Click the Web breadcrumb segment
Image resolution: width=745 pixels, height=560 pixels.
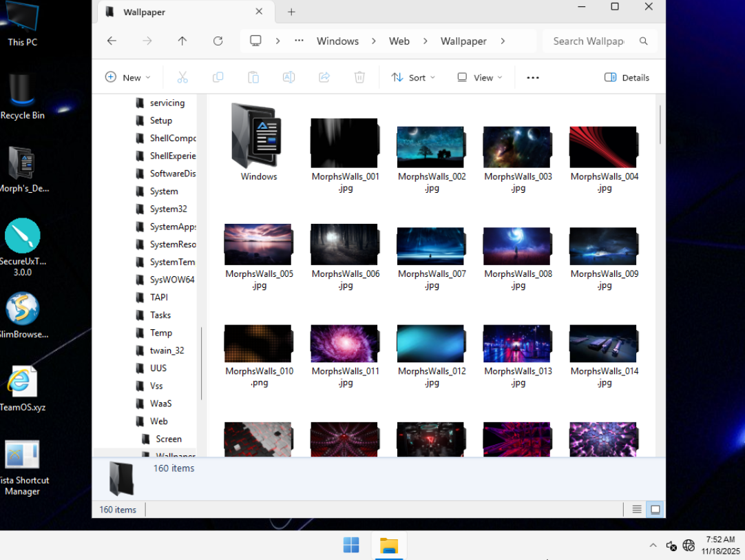(399, 41)
